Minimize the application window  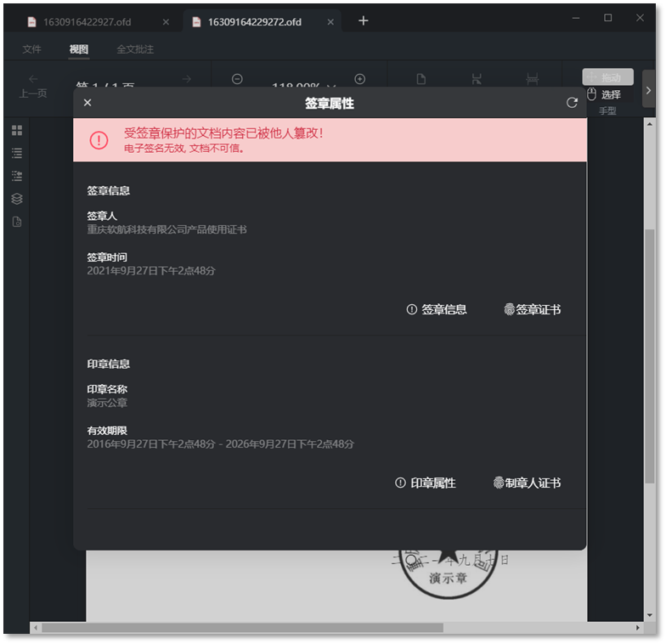click(x=576, y=18)
